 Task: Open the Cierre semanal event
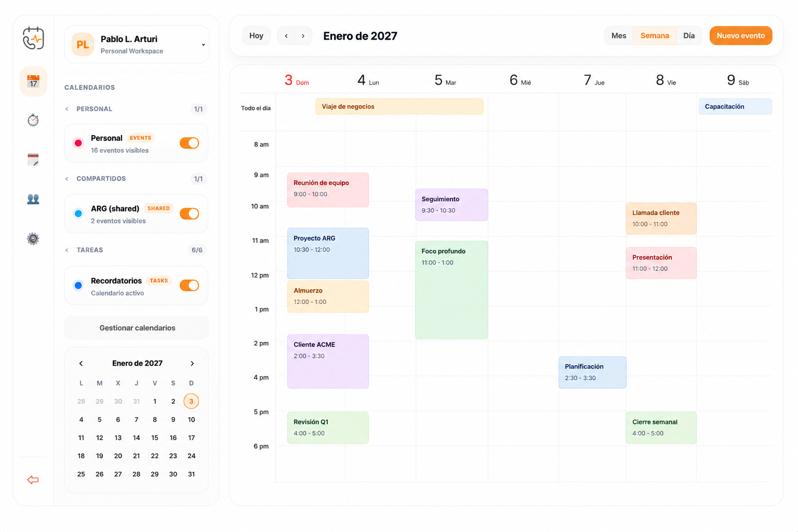[661, 428]
